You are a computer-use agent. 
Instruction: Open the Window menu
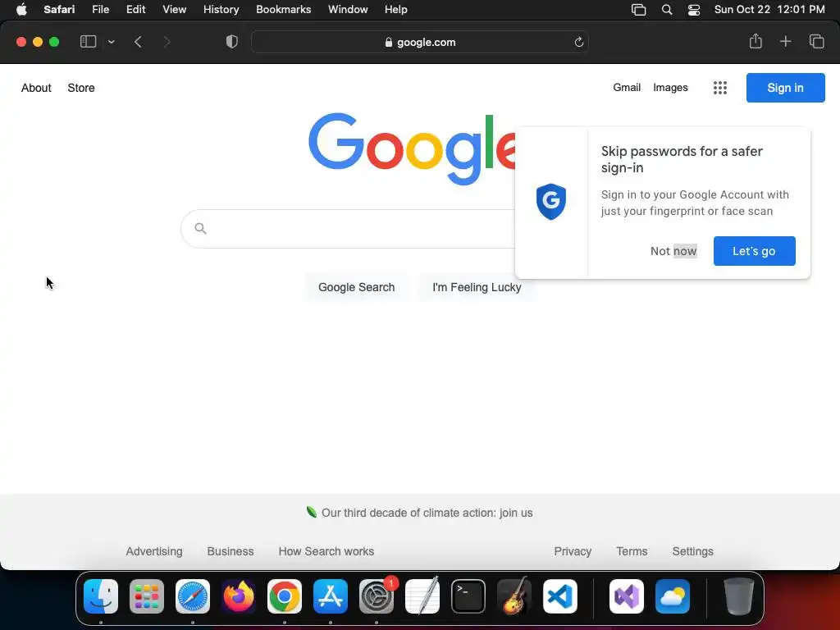pos(348,10)
